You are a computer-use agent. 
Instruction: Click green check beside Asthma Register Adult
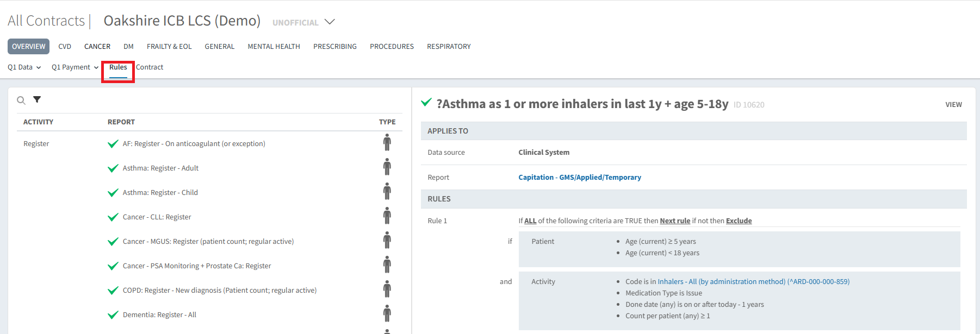point(113,168)
